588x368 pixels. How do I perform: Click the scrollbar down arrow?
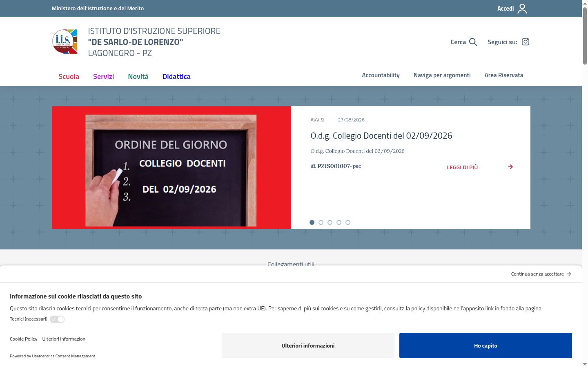585,364
